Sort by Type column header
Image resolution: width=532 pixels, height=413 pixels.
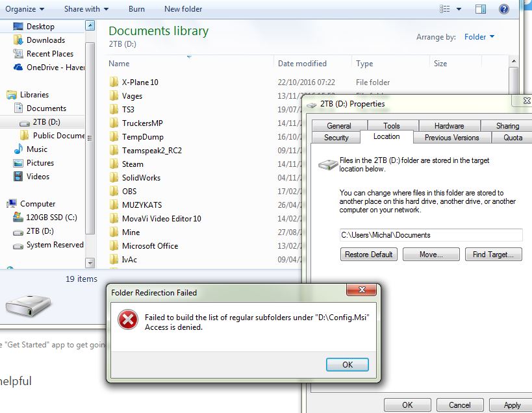[x=364, y=64]
